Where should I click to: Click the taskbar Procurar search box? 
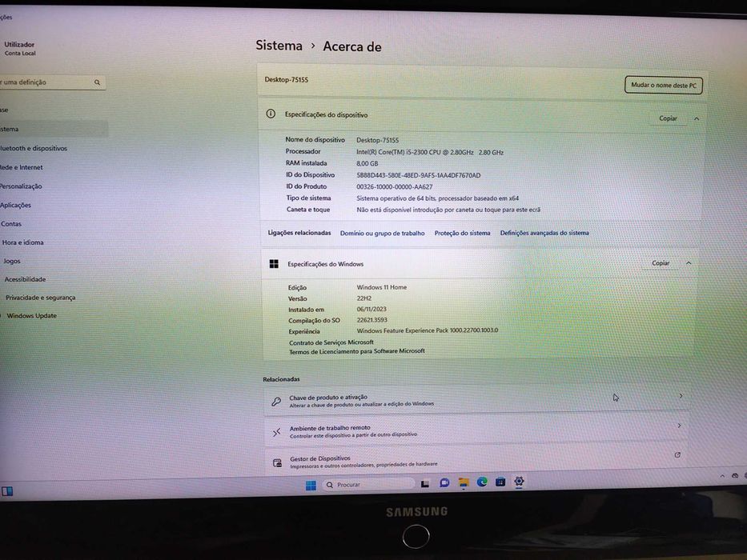point(369,484)
